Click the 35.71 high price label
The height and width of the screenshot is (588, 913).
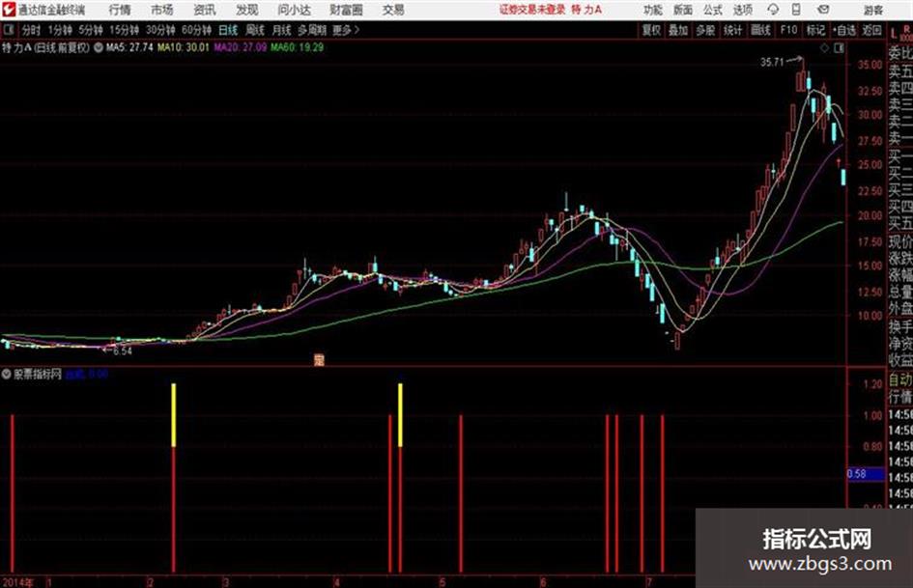[x=772, y=62]
